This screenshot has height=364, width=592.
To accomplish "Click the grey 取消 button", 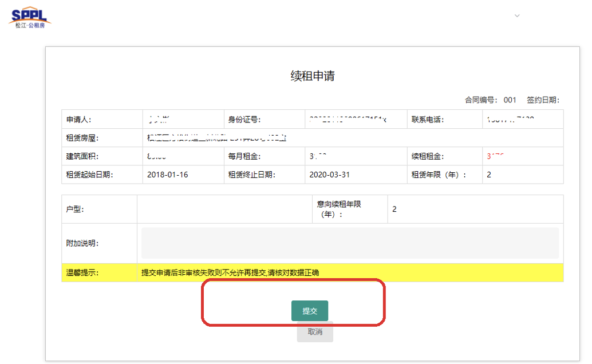I will (x=315, y=332).
